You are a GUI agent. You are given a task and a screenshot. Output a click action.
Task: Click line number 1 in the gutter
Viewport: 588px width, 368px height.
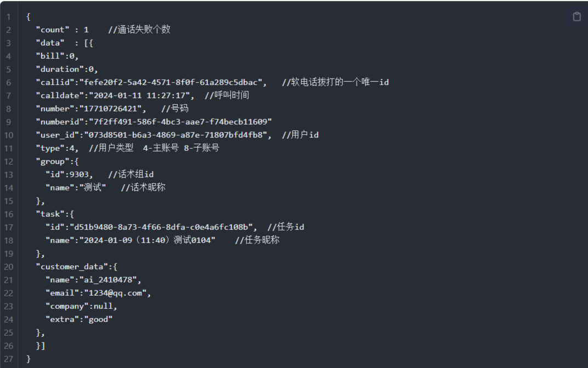(x=9, y=16)
